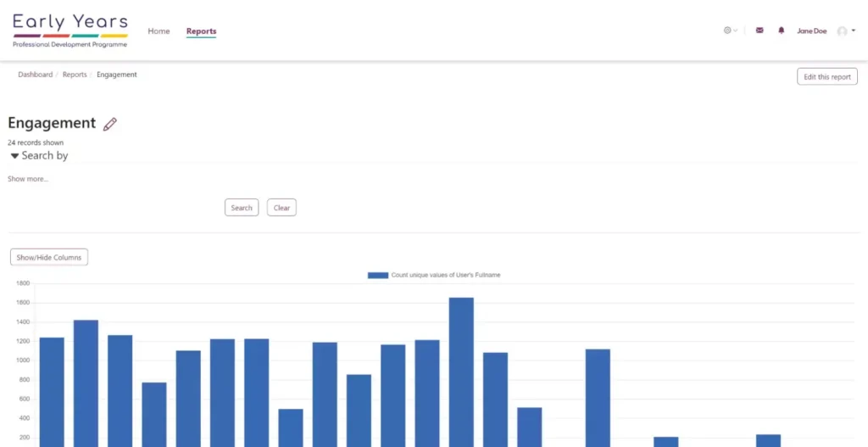Image resolution: width=868 pixels, height=447 pixels.
Task: Click the Clear button
Action: click(x=281, y=208)
